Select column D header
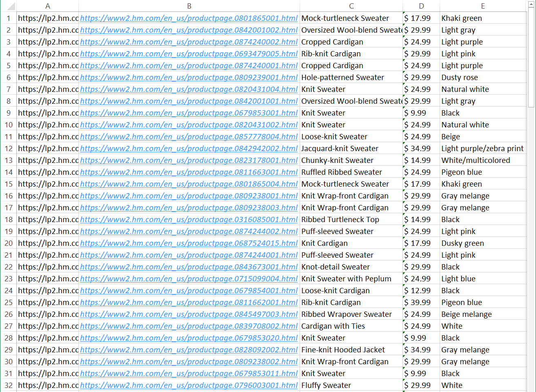The height and width of the screenshot is (392, 536). 421,6
